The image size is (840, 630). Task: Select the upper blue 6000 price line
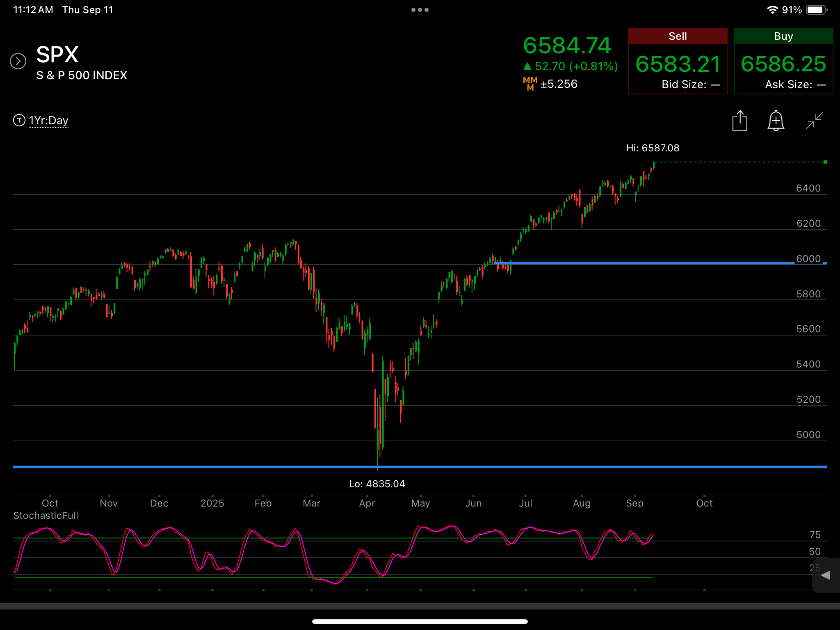660,263
